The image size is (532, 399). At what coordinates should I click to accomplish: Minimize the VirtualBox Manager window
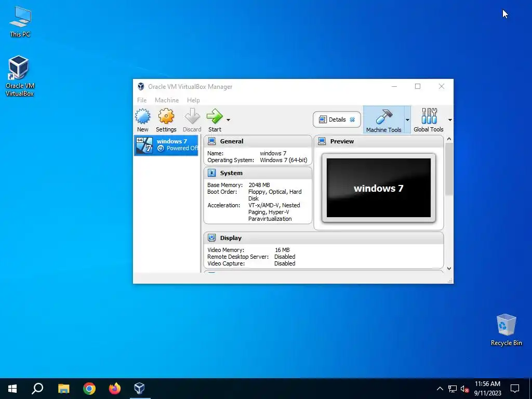[394, 87]
